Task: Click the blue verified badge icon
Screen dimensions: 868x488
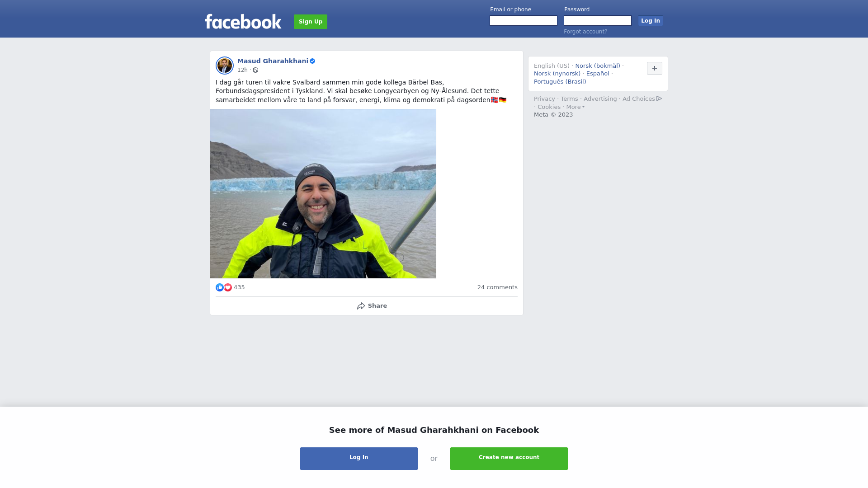Action: 312,61
